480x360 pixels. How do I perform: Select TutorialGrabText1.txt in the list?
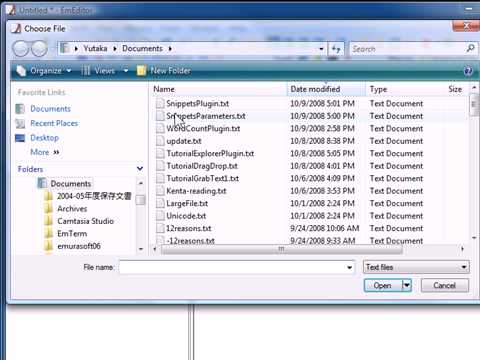tap(203, 178)
